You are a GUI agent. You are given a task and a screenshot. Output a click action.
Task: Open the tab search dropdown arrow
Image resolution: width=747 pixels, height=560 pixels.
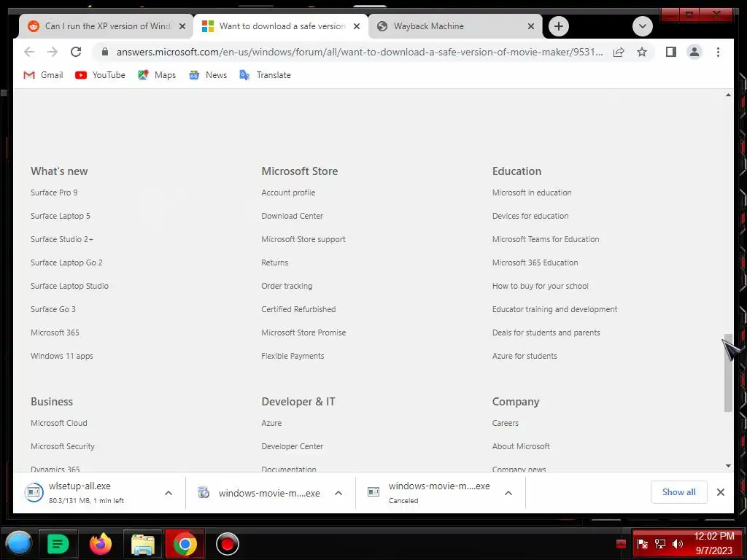(642, 26)
